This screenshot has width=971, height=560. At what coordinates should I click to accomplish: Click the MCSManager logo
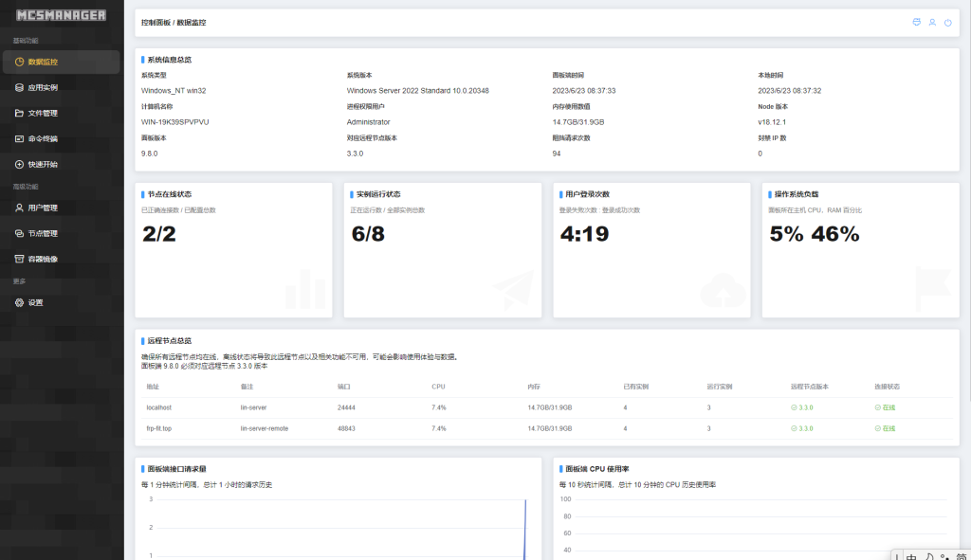(x=61, y=15)
